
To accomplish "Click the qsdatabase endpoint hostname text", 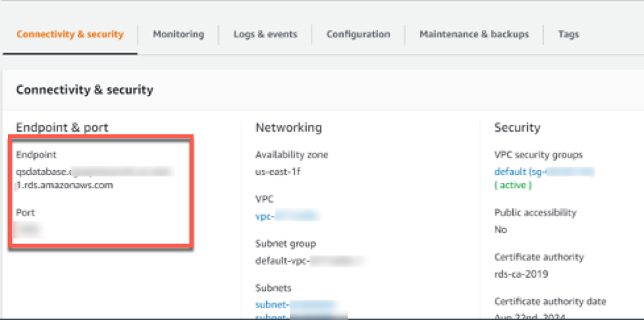I will (x=94, y=173).
